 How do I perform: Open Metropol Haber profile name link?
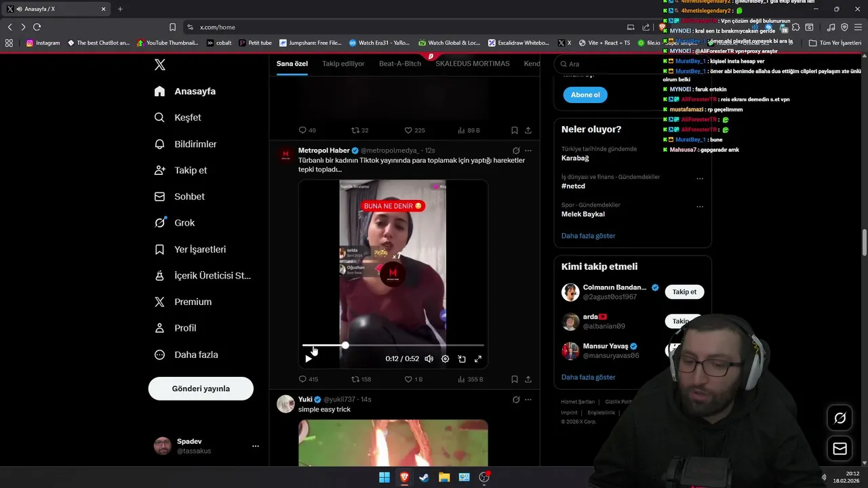(324, 150)
